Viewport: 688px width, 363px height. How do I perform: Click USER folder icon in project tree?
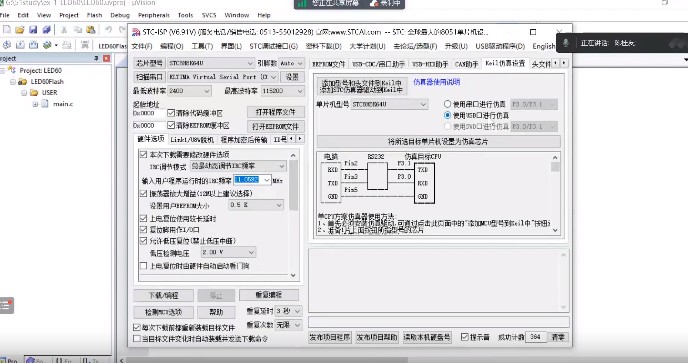[x=34, y=93]
